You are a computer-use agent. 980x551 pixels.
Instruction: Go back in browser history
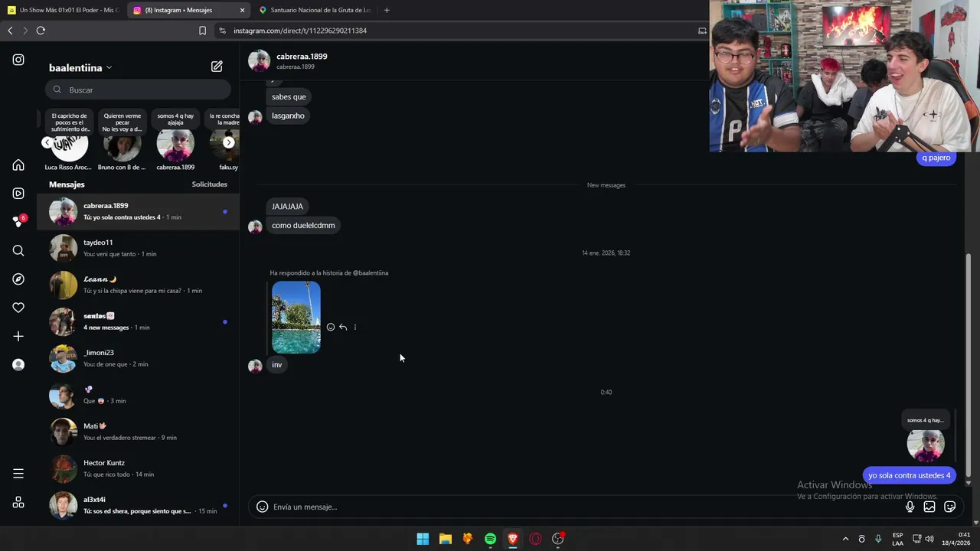coord(10,31)
